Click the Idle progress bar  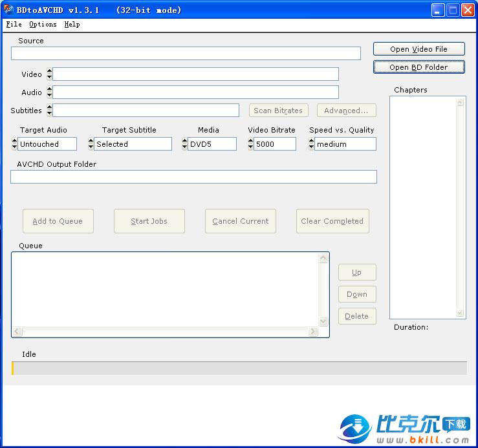239,368
